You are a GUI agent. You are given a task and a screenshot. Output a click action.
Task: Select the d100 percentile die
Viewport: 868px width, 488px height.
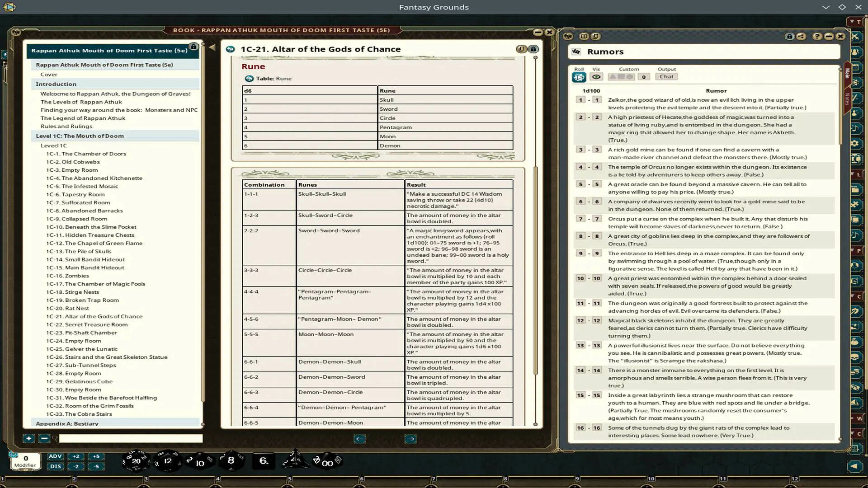327,462
